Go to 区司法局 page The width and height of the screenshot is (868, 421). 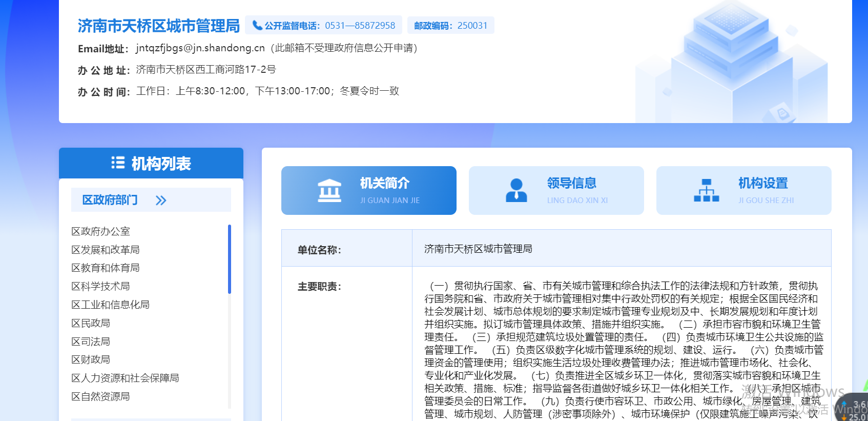point(91,342)
